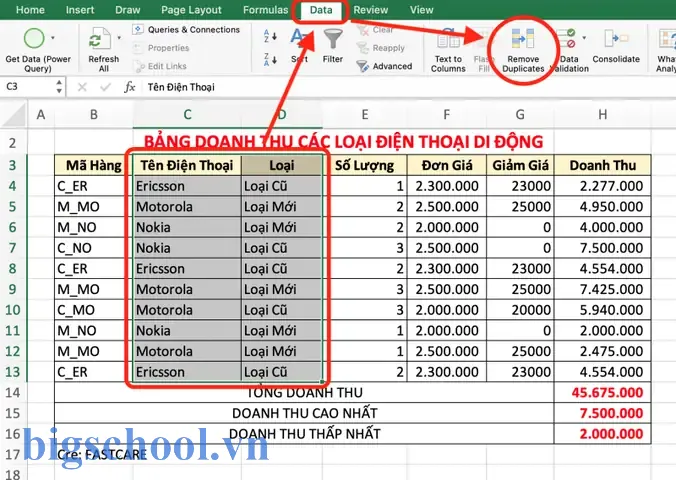Select column F header
The width and height of the screenshot is (676, 480).
pyautogui.click(x=447, y=115)
